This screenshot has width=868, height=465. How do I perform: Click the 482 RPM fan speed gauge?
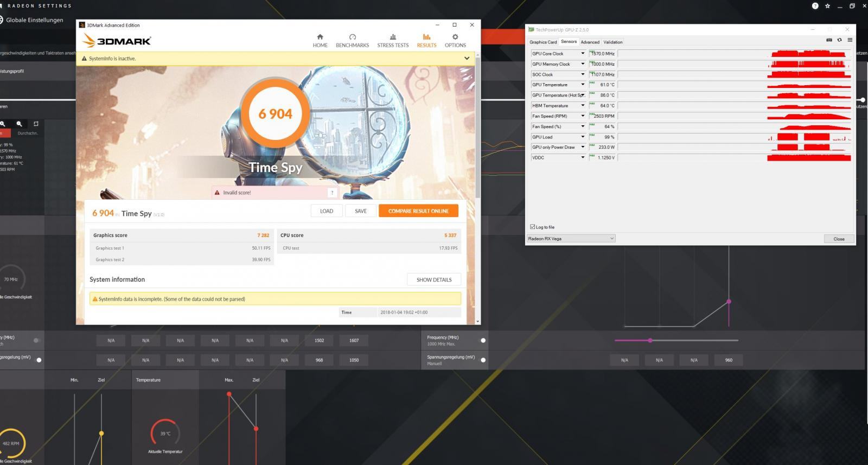[x=11, y=443]
